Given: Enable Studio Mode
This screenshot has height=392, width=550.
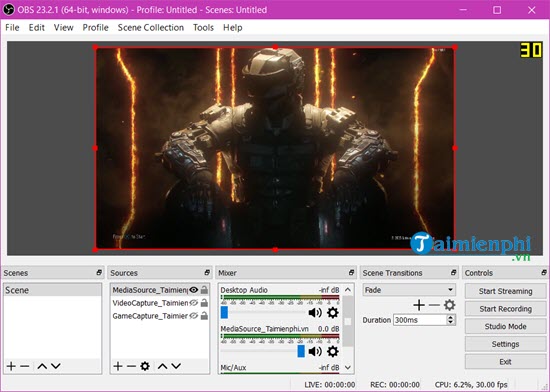Looking at the screenshot, I should point(505,326).
